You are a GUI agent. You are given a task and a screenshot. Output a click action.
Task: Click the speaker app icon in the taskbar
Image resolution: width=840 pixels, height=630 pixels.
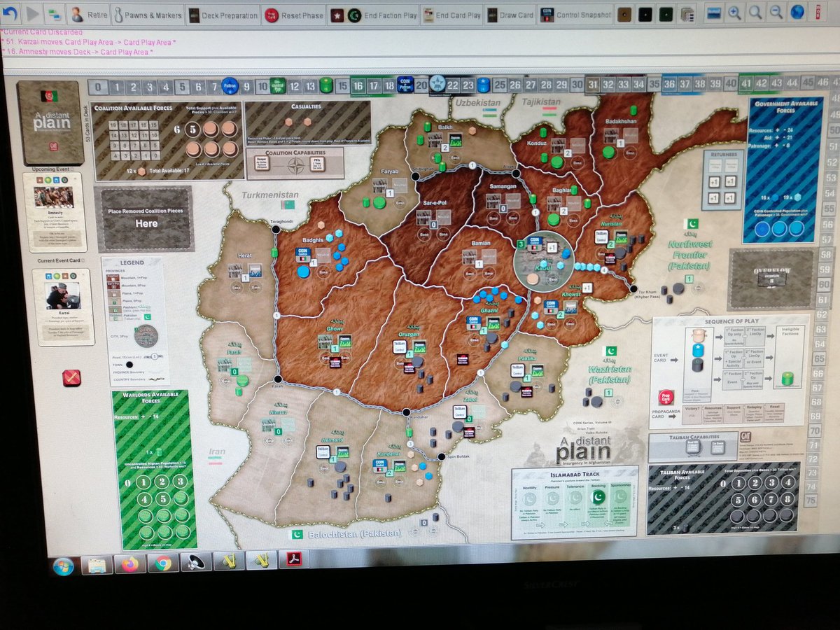click(x=195, y=561)
